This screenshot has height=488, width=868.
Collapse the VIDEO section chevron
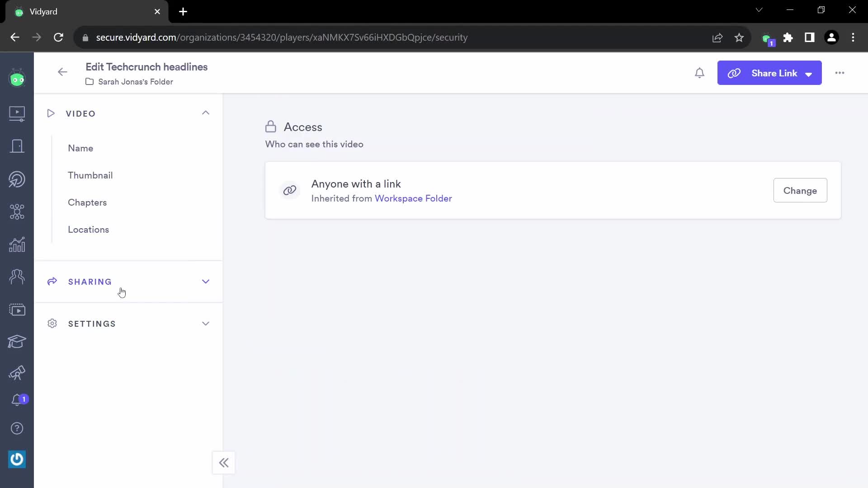point(206,113)
